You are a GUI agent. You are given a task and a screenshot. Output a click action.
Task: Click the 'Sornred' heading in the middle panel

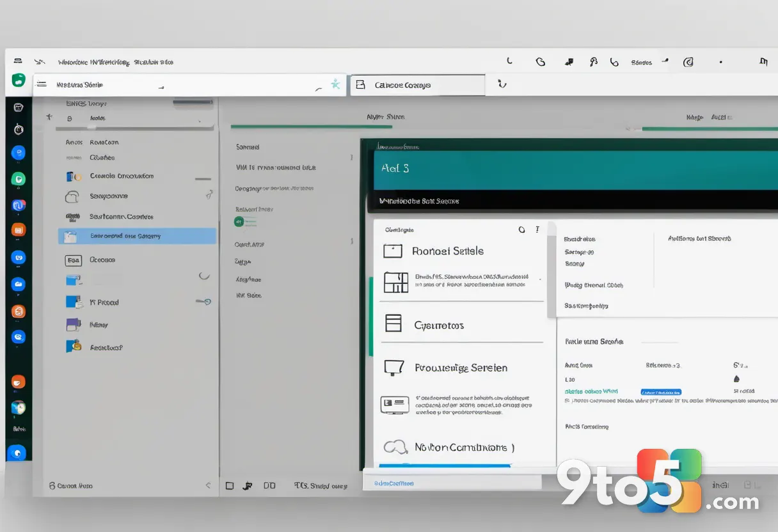pyautogui.click(x=248, y=147)
